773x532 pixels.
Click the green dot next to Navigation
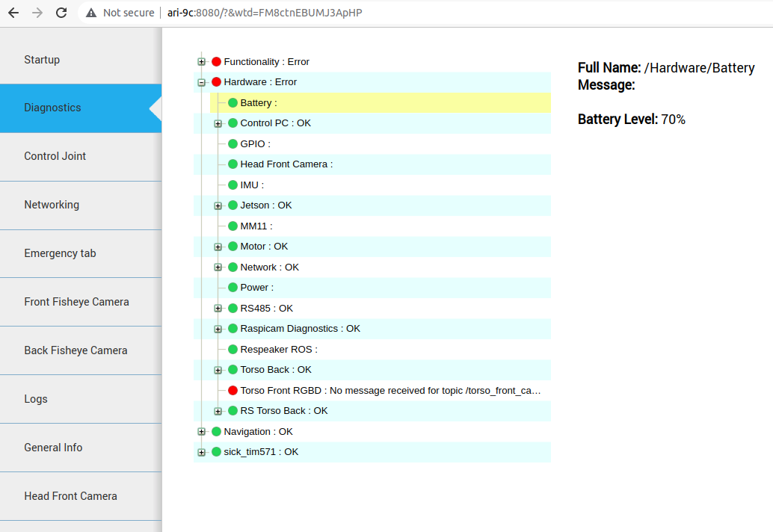point(216,432)
